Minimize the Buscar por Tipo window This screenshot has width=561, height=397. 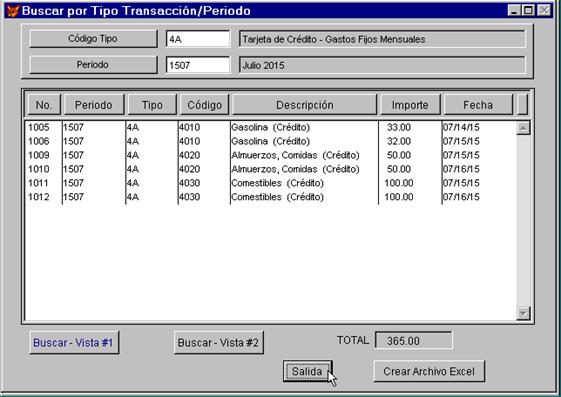pyautogui.click(x=514, y=10)
